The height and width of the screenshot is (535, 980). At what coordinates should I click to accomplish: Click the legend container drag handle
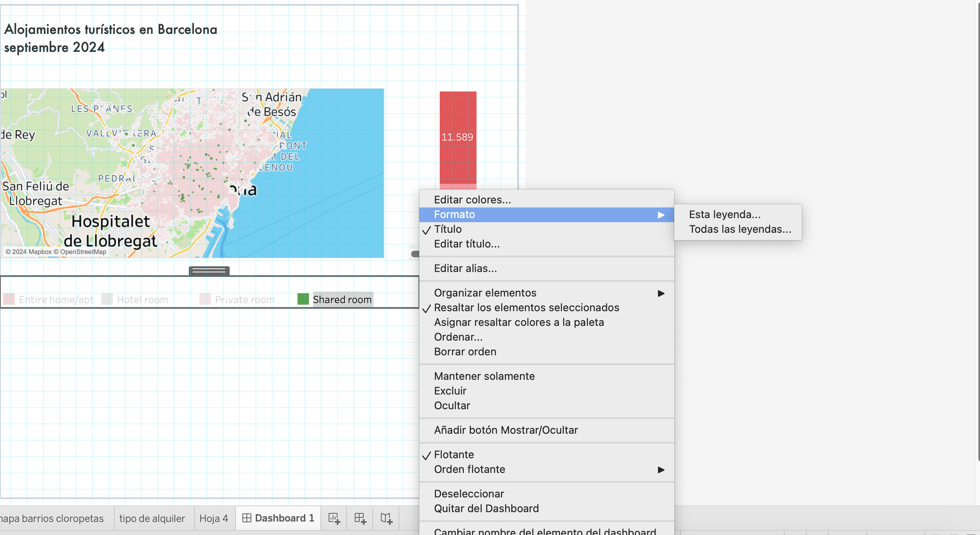209,270
